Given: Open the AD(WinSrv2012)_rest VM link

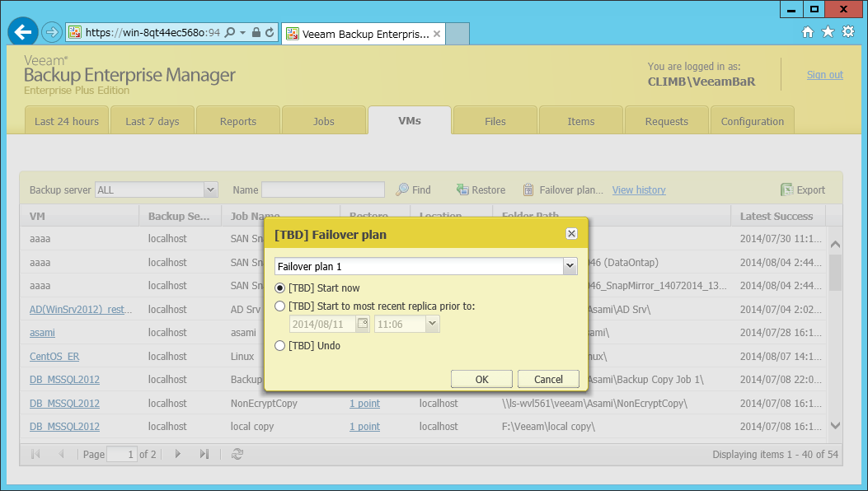Looking at the screenshot, I should coord(81,310).
